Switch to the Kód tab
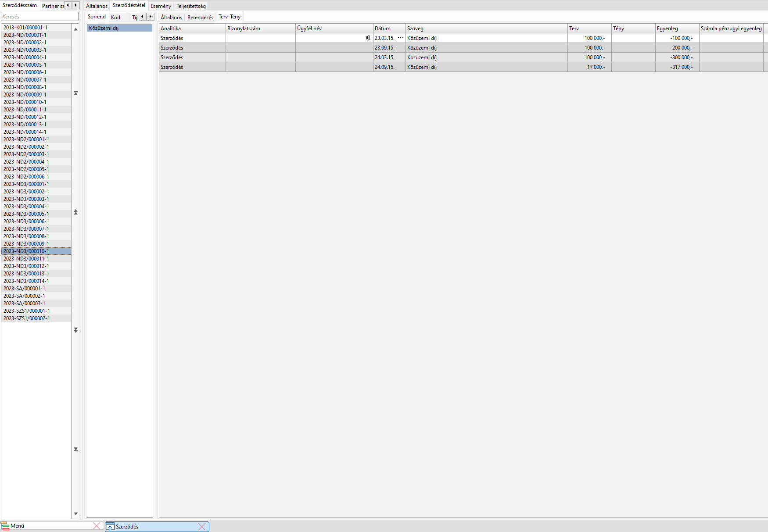 tap(115, 17)
